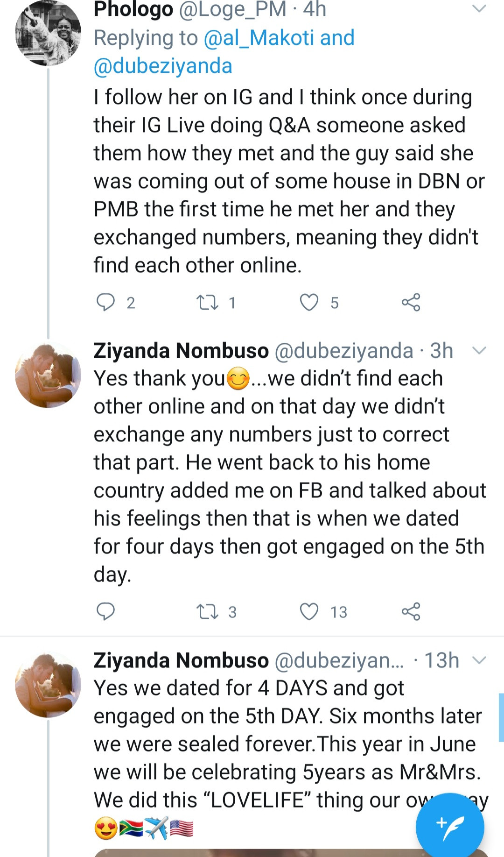Retweet Phologo's tweet about IG Live
The width and height of the screenshot is (504, 857).
(207, 302)
